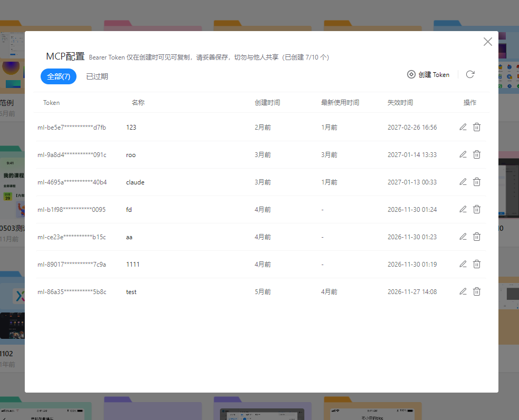
Task: Delete the "roo" token
Action: click(x=477, y=154)
